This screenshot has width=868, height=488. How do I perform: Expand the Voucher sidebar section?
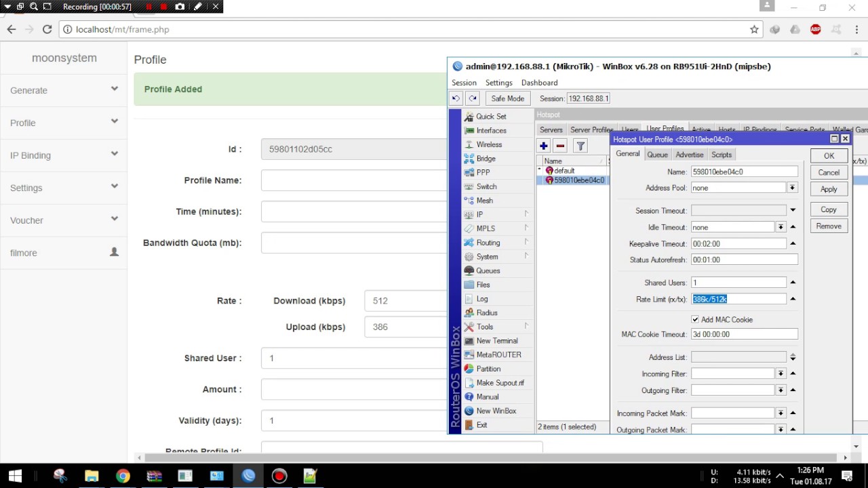click(64, 220)
